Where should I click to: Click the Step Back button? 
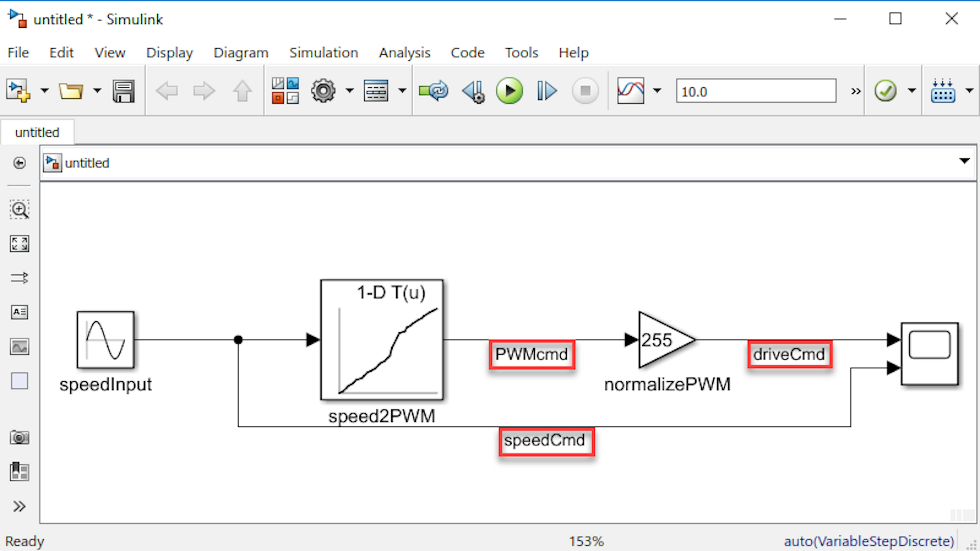coord(474,92)
